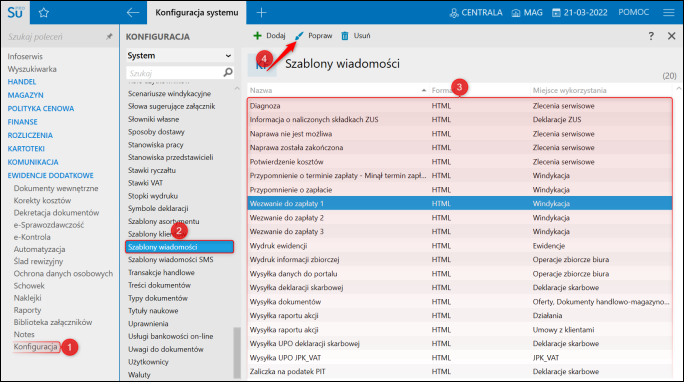Select Szablony wiadomości SMS in list
684x382 pixels.
coord(171,259)
